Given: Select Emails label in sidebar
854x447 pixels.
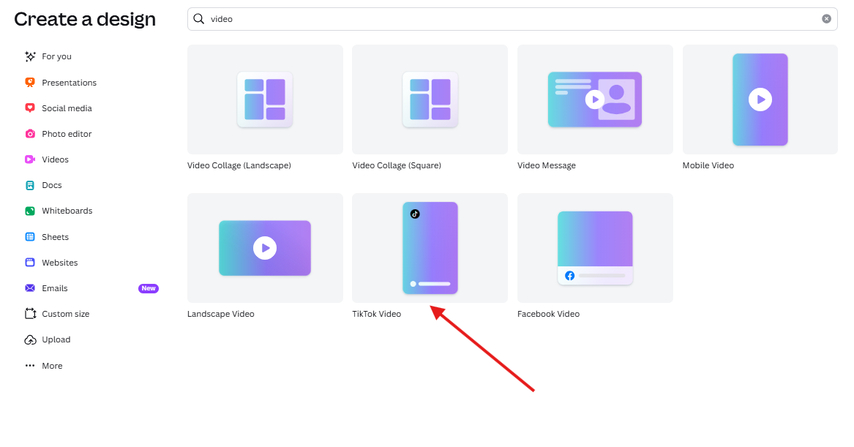Looking at the screenshot, I should (54, 288).
